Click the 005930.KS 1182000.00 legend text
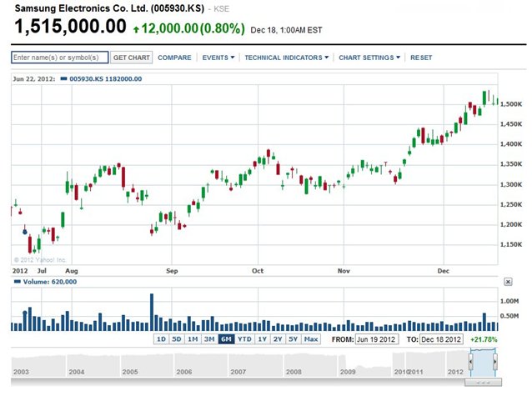Image resolution: width=532 pixels, height=396 pixels. 106,78
